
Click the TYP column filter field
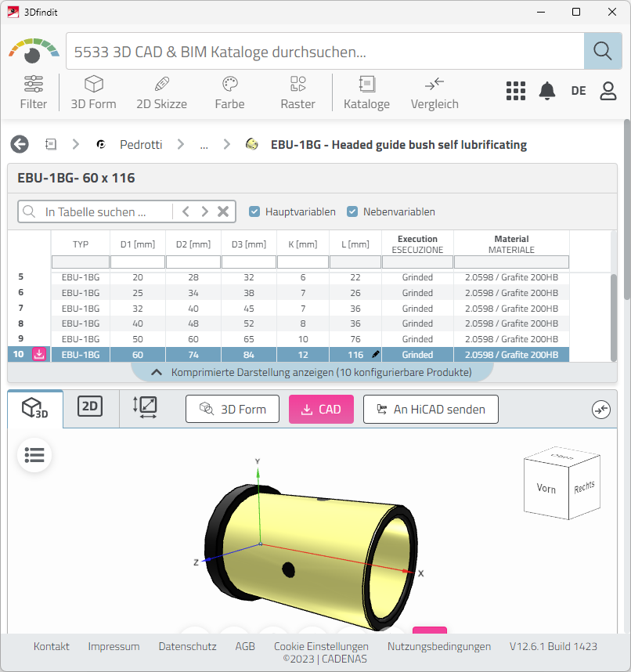tap(81, 262)
